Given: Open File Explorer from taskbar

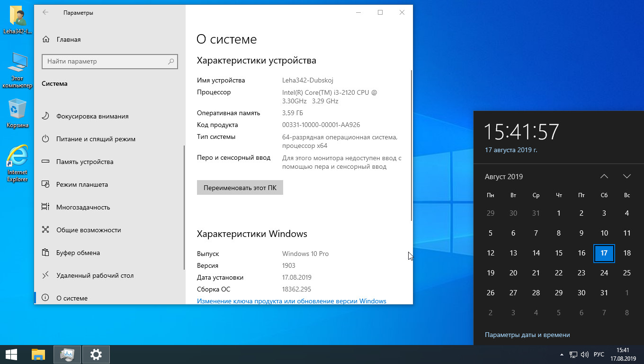Looking at the screenshot, I should click(38, 355).
